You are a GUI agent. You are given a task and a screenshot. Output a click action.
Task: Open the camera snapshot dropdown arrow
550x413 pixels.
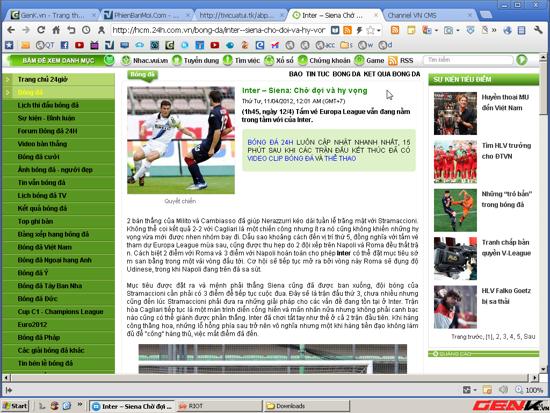[458, 31]
